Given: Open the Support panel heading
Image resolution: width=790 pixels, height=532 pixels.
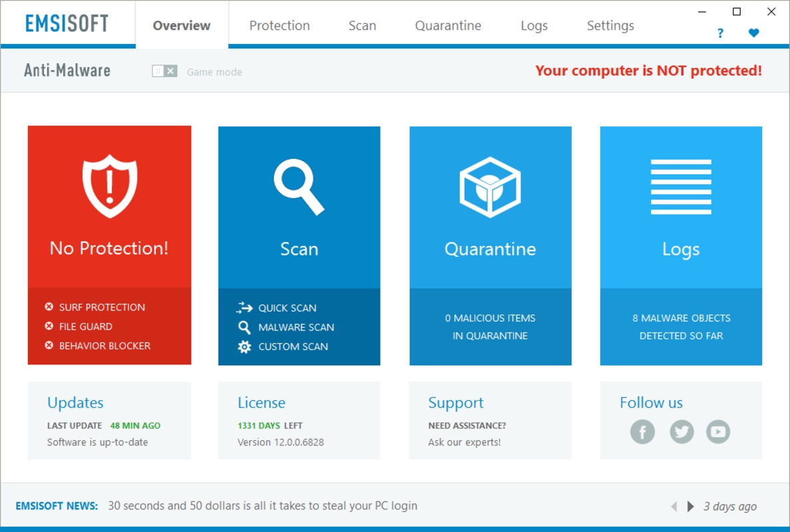Looking at the screenshot, I should tap(455, 402).
